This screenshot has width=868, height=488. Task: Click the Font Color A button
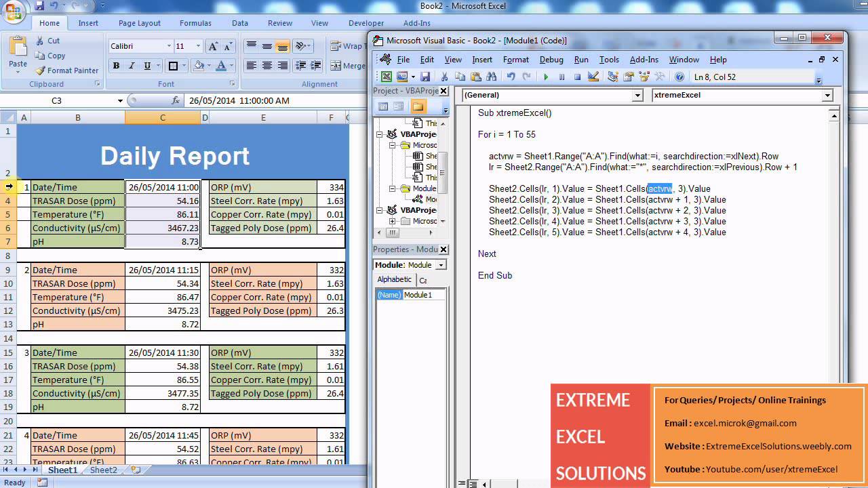[220, 66]
